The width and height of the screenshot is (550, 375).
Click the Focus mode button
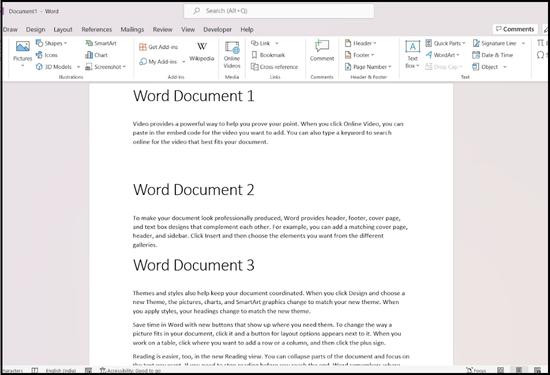476,370
